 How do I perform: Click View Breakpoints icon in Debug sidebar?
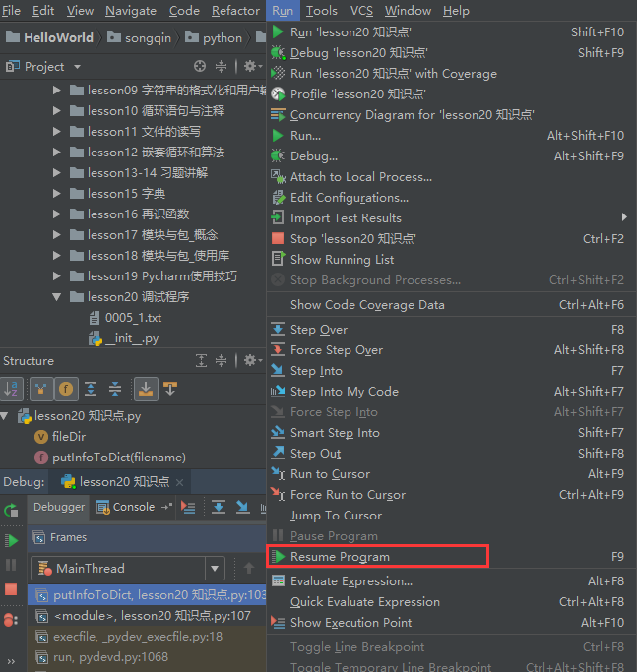(x=11, y=620)
